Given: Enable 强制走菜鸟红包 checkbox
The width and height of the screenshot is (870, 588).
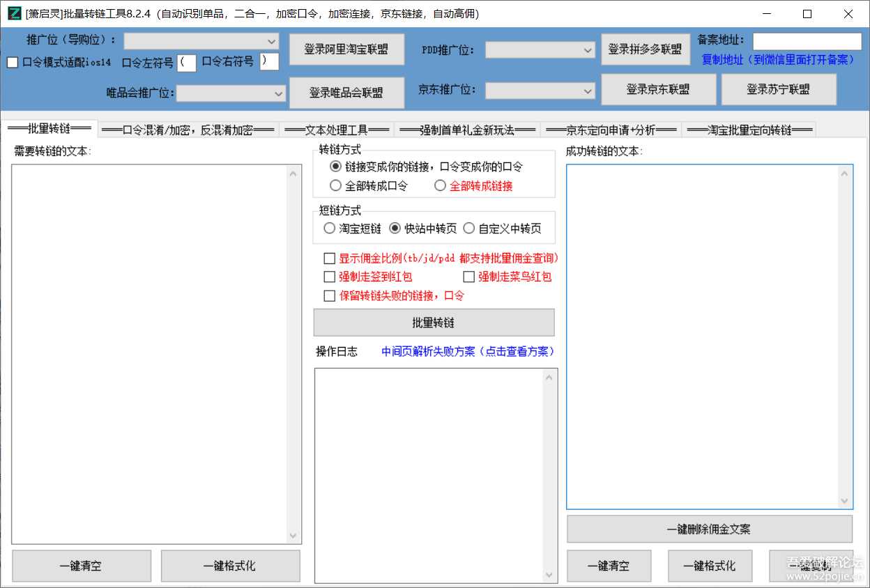Looking at the screenshot, I should point(468,277).
